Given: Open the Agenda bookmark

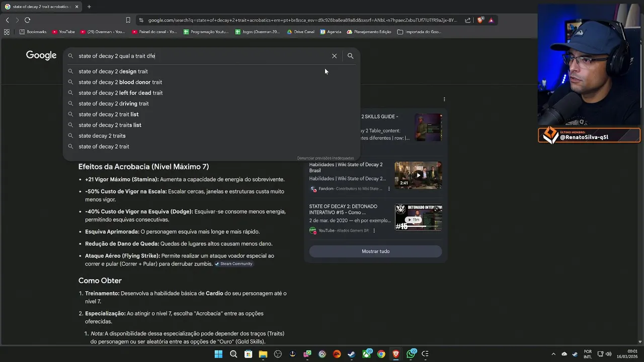Looking at the screenshot, I should click(x=330, y=32).
